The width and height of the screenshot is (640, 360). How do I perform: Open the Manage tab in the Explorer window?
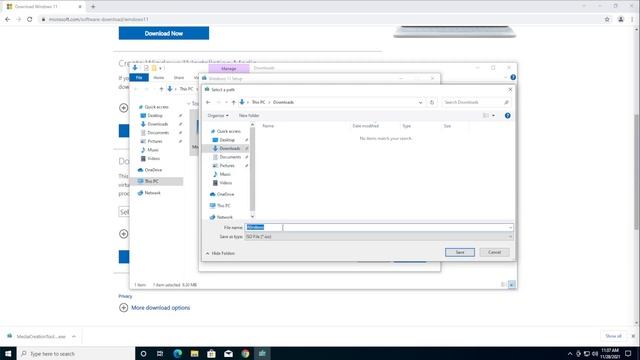229,69
